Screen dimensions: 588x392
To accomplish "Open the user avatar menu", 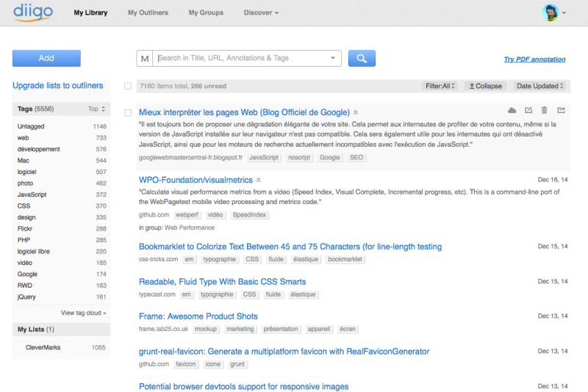I will (550, 12).
